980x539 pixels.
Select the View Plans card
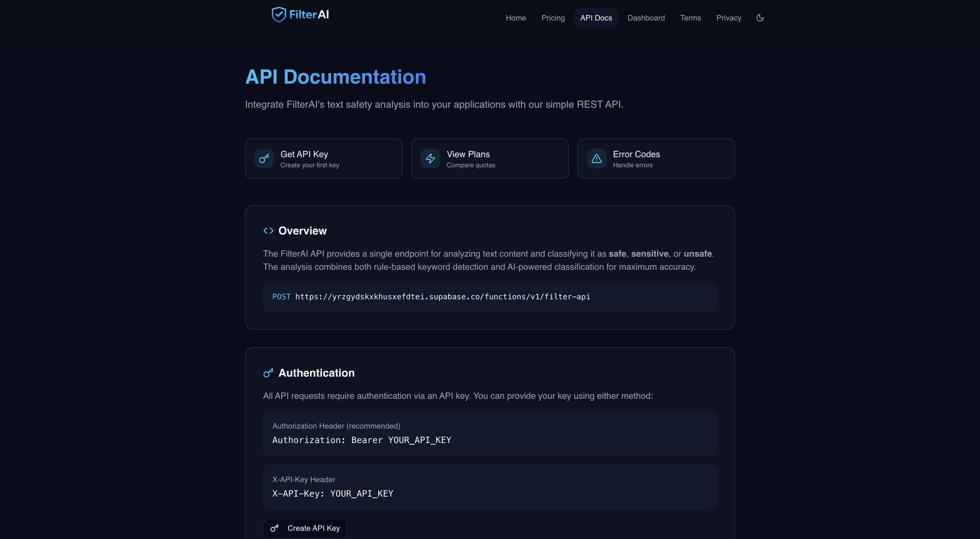click(x=490, y=159)
